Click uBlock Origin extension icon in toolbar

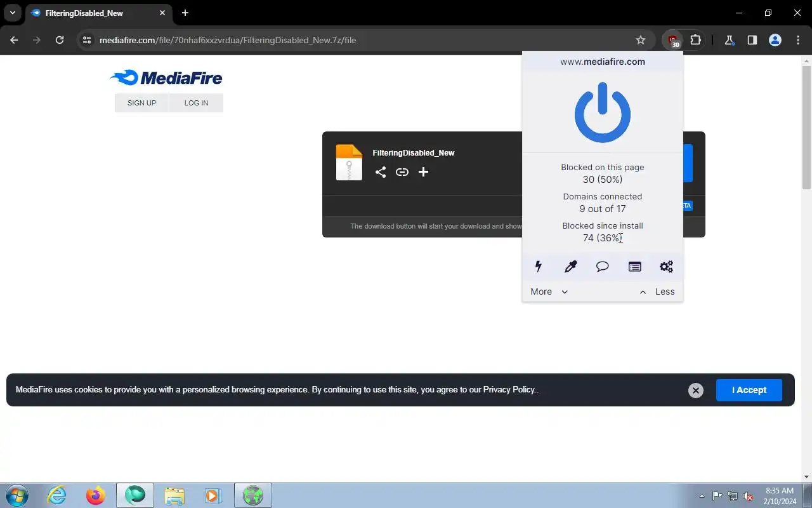pyautogui.click(x=672, y=40)
